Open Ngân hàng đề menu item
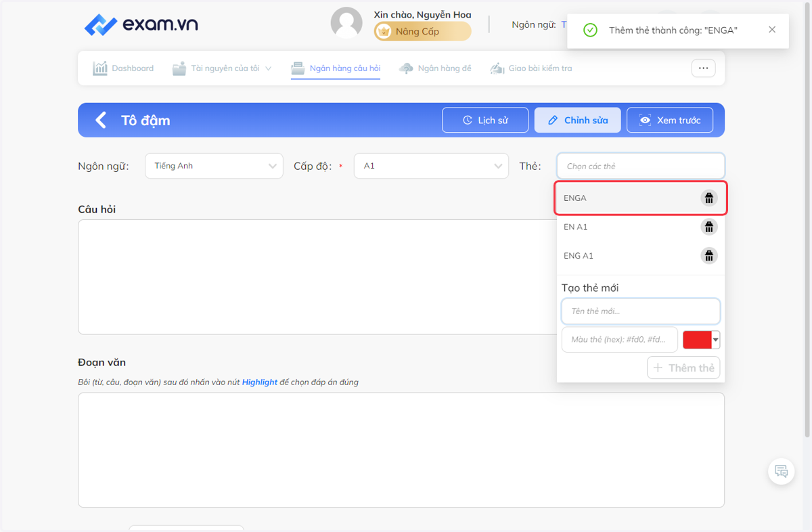The image size is (812, 532). tap(435, 68)
